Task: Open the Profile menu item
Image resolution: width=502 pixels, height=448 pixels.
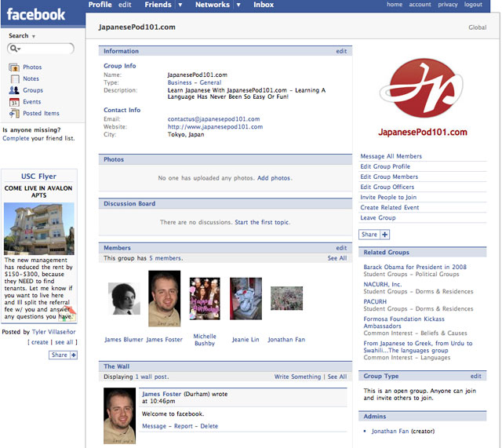Action: (100, 5)
